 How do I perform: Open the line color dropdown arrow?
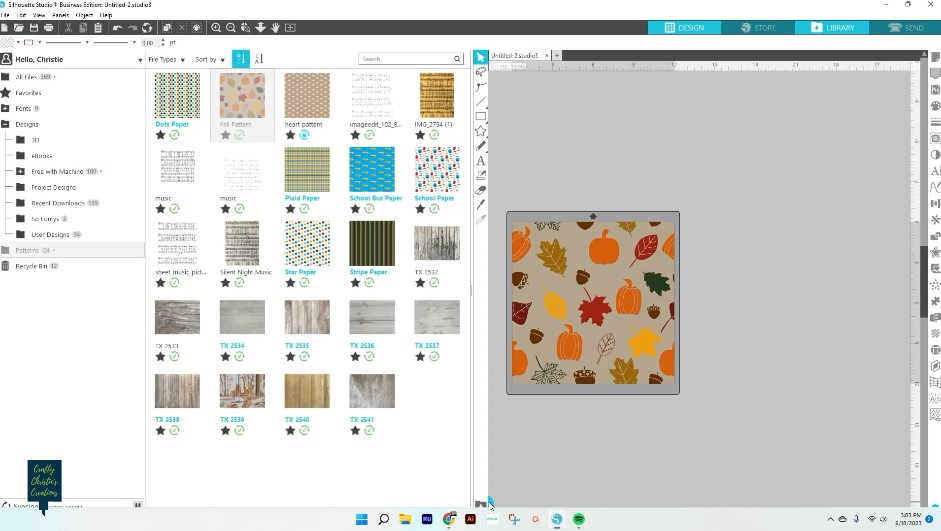[x=40, y=43]
